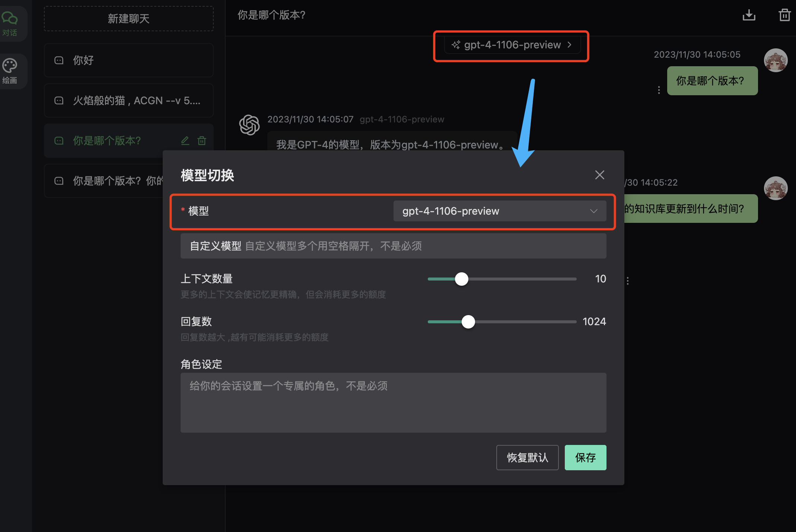Screen dimensions: 796x532
Task: Delete selected chat via trash icon
Action: pos(202,141)
